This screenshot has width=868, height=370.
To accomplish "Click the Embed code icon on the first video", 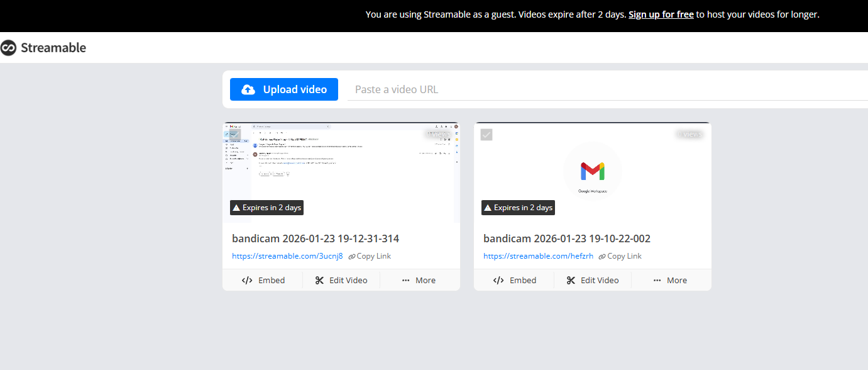I will click(247, 280).
